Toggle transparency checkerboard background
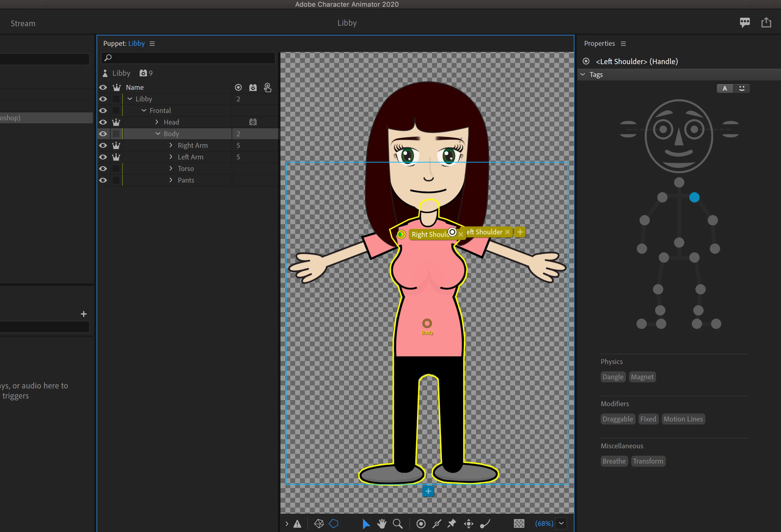This screenshot has height=532, width=781. (519, 524)
